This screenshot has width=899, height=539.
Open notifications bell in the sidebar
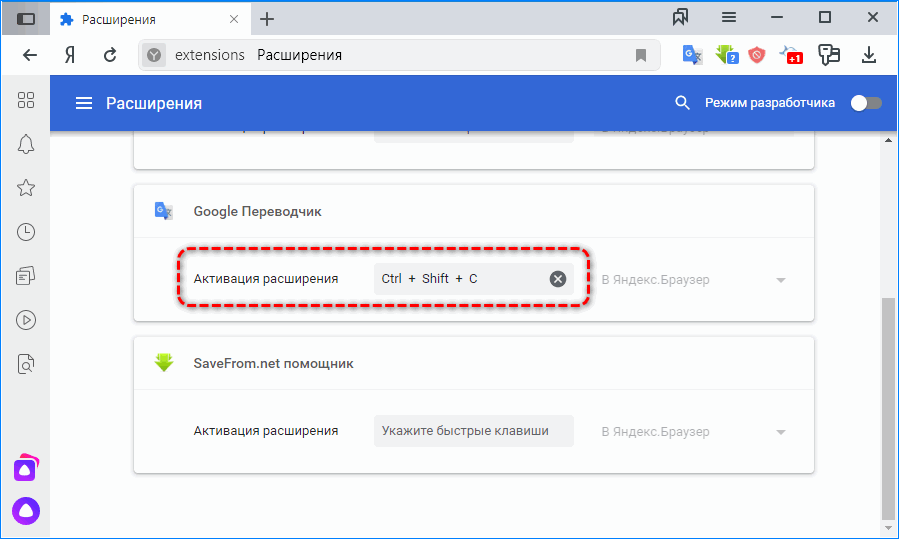[x=26, y=144]
